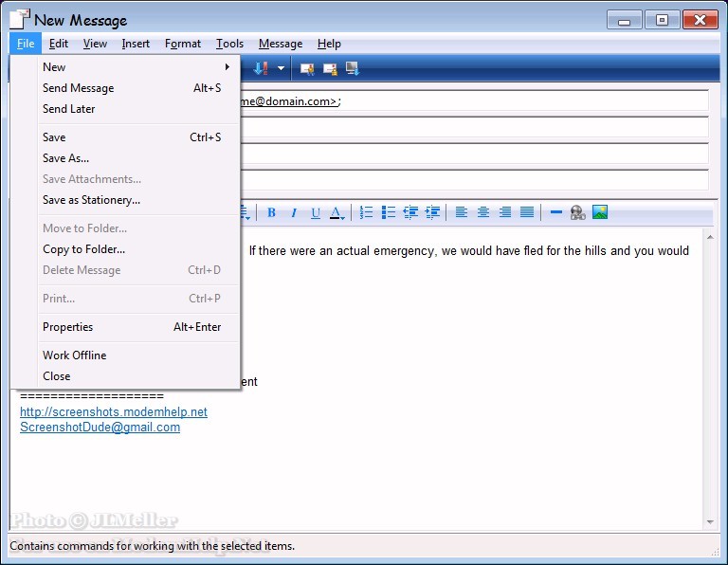Select Save as Stationery menu entry
This screenshot has height=565, width=728.
click(x=91, y=200)
